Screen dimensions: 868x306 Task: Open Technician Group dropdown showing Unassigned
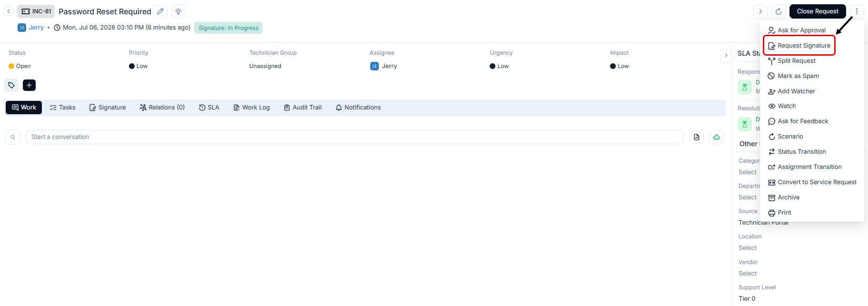265,66
